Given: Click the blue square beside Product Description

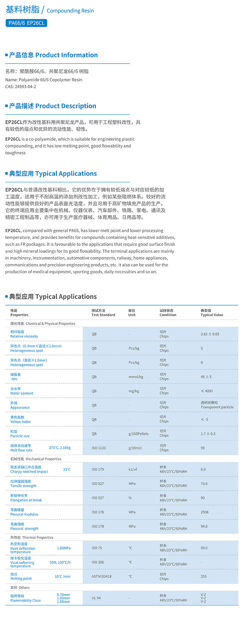Looking at the screenshot, I should point(7,106).
